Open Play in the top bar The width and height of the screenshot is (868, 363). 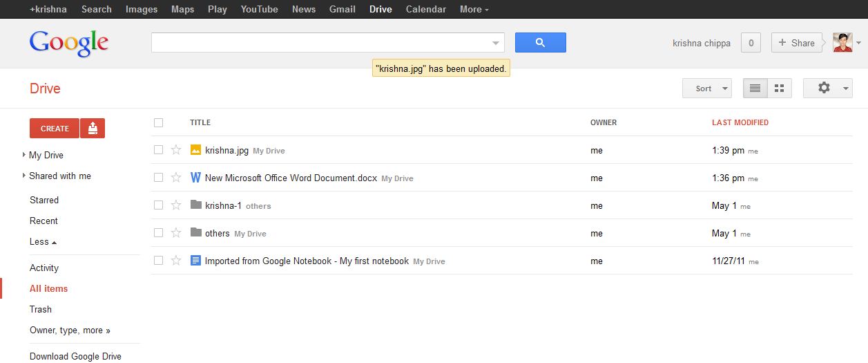pos(218,9)
